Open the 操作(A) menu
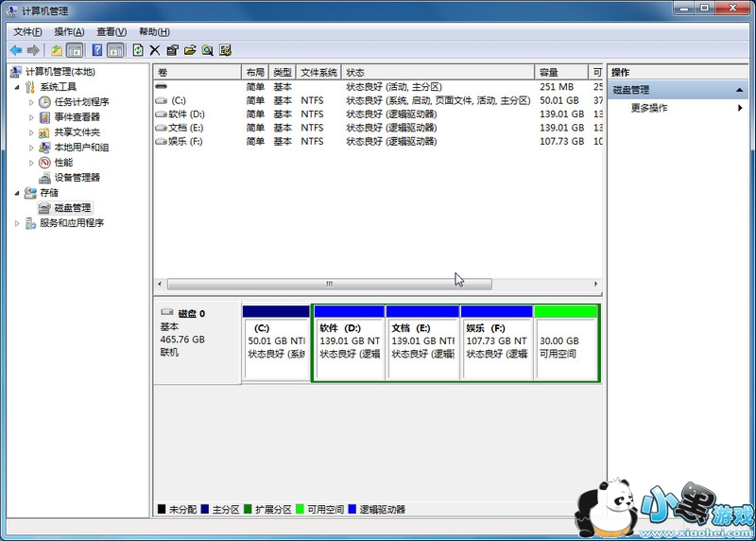756x541 pixels. point(69,32)
